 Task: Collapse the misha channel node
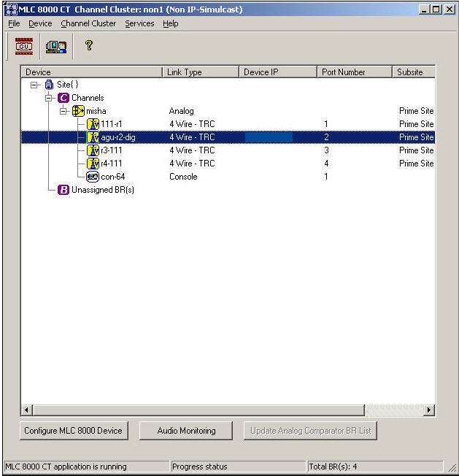63,111
